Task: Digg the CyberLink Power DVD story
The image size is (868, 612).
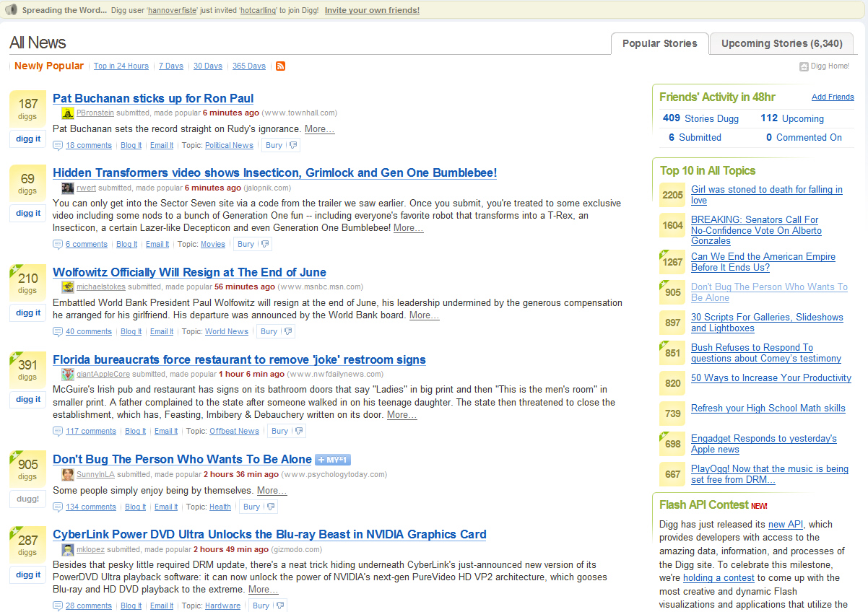Action: pos(28,574)
